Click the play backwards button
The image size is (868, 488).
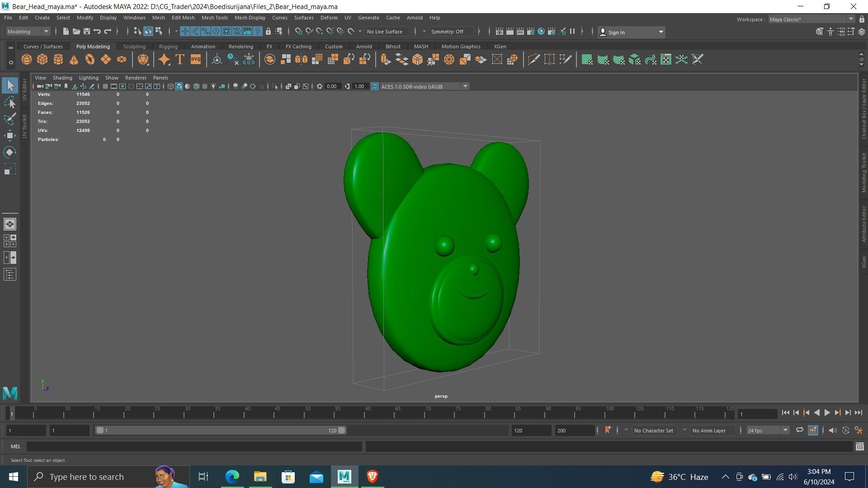816,413
